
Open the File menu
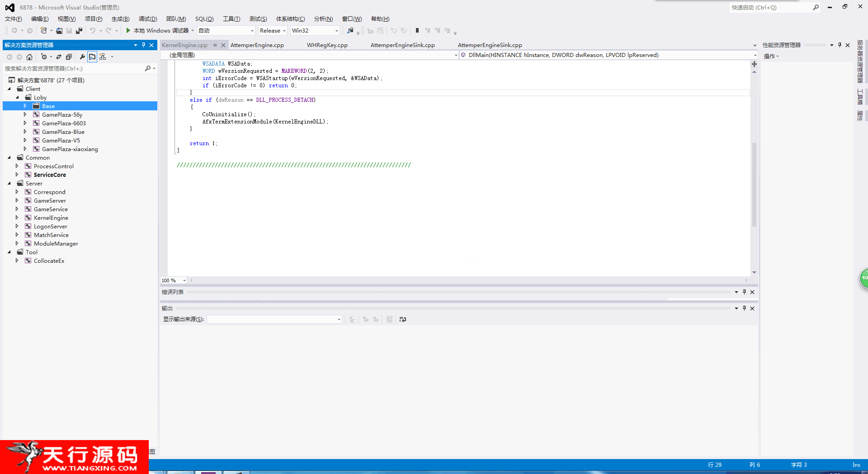click(x=13, y=19)
